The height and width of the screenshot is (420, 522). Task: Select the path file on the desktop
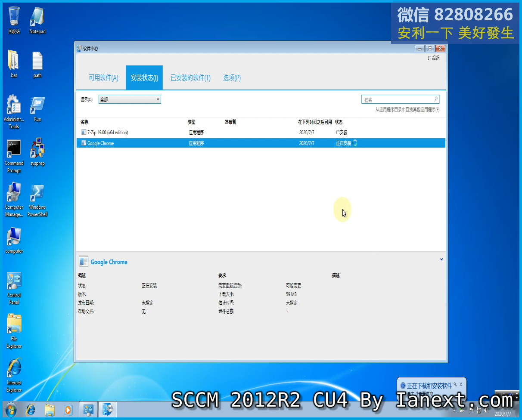click(37, 64)
